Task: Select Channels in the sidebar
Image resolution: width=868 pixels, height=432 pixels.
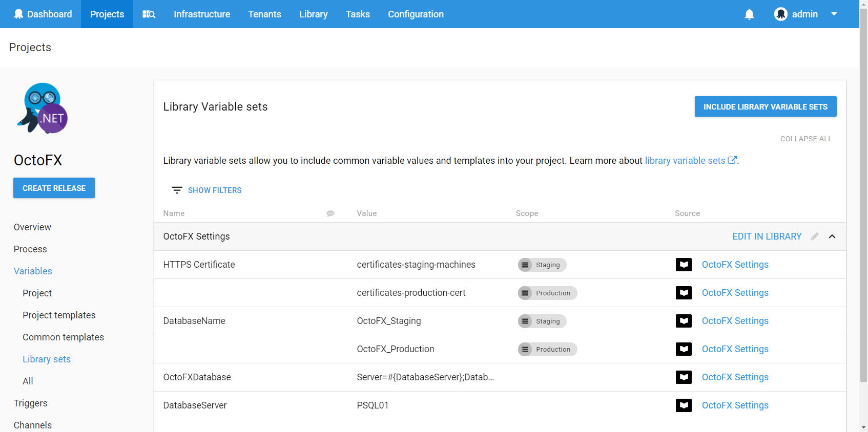Action: point(33,425)
